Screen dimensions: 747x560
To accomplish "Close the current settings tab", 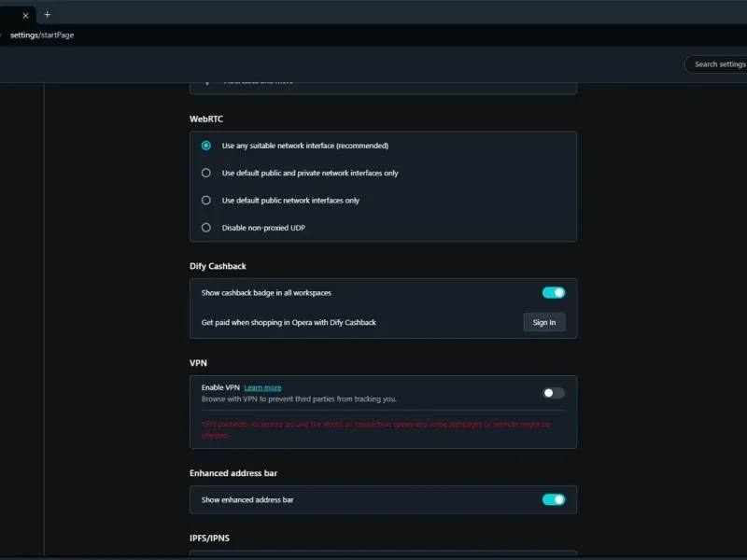I will click(x=26, y=16).
